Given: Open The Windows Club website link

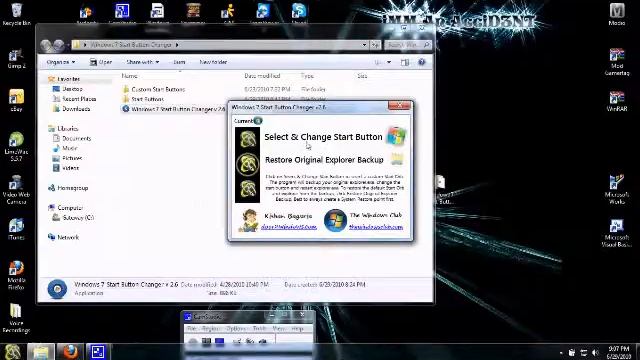Looking at the screenshot, I should coord(376,227).
